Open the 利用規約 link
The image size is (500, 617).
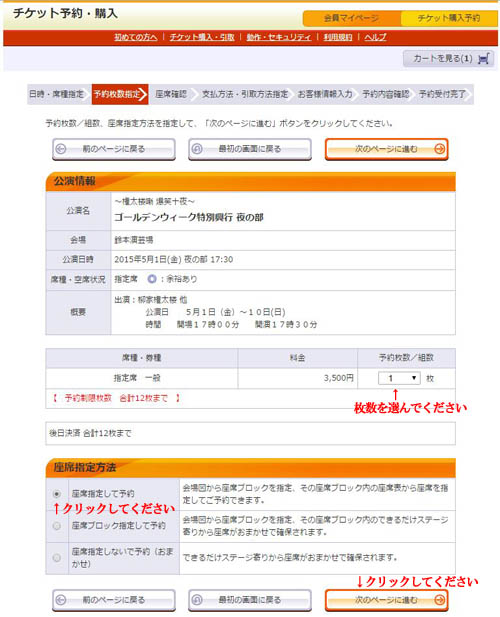[338, 37]
